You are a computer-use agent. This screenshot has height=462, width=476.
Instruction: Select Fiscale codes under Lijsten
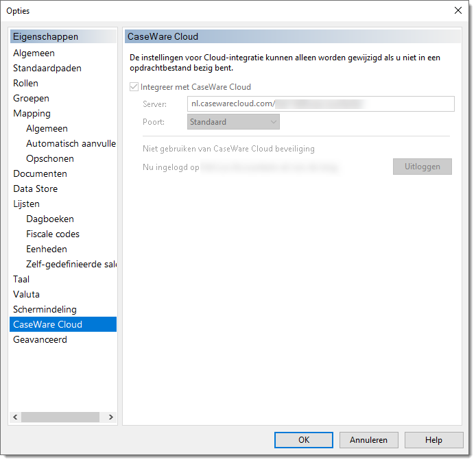pyautogui.click(x=53, y=234)
